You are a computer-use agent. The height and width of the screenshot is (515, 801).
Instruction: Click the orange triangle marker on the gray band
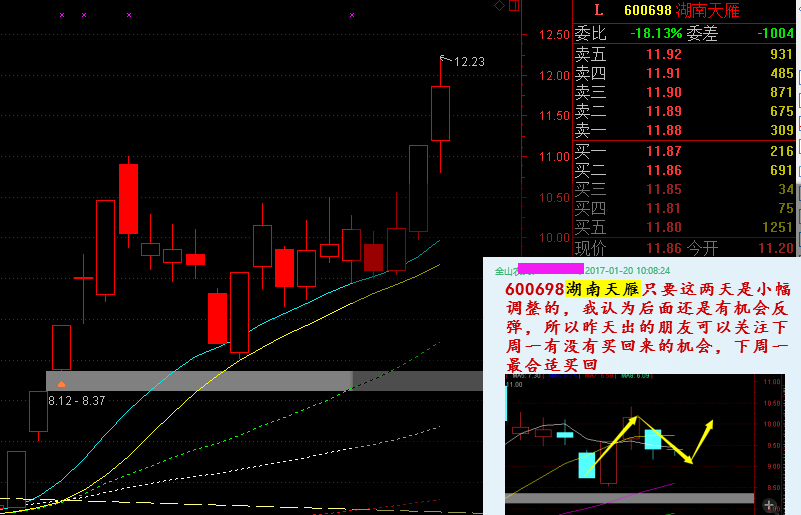click(x=61, y=383)
